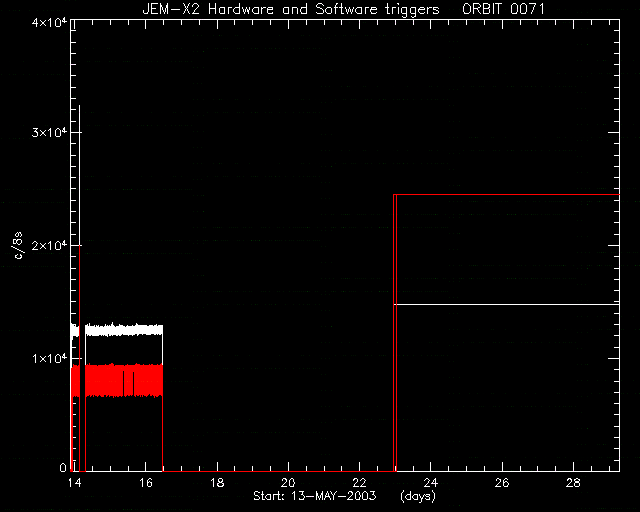Image resolution: width=640 pixels, height=512 pixels.
Task: Click the plot title 'JEM-X2 Hardware and Software triggers'
Action: pyautogui.click(x=291, y=9)
